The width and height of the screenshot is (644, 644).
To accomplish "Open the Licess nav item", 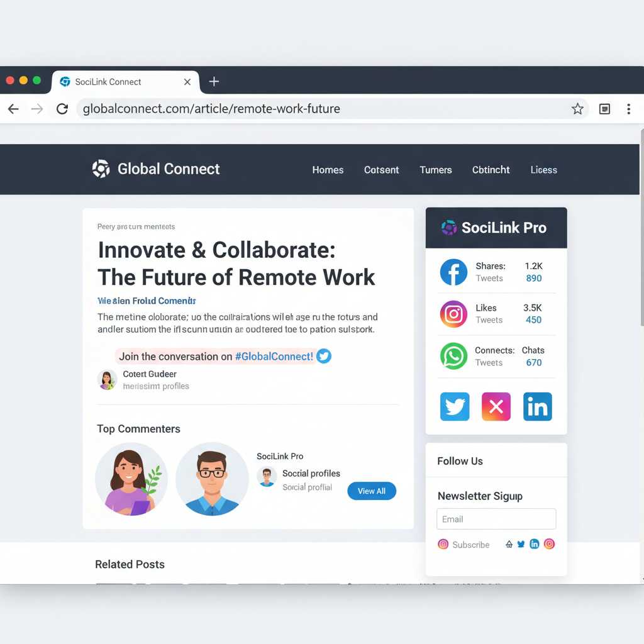I will point(544,170).
